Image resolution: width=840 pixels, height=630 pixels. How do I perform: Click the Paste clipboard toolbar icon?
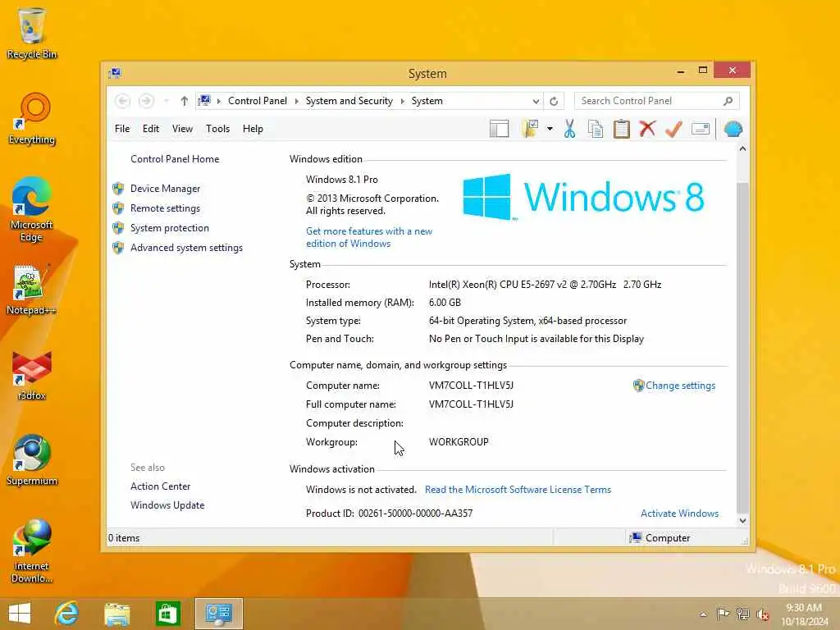622,129
